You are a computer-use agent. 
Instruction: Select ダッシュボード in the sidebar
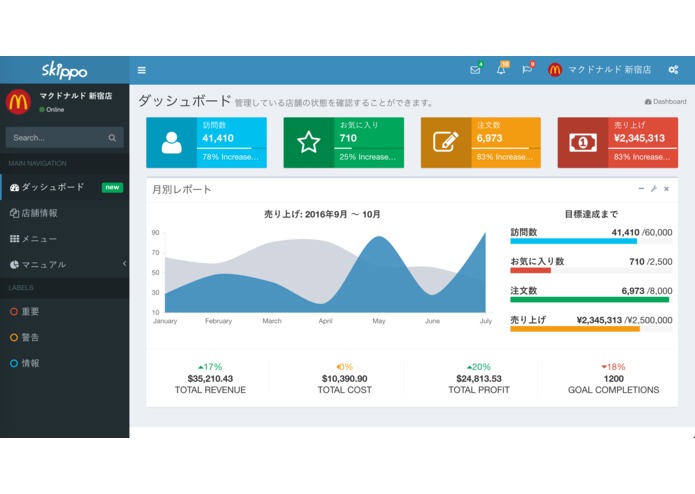(65, 187)
